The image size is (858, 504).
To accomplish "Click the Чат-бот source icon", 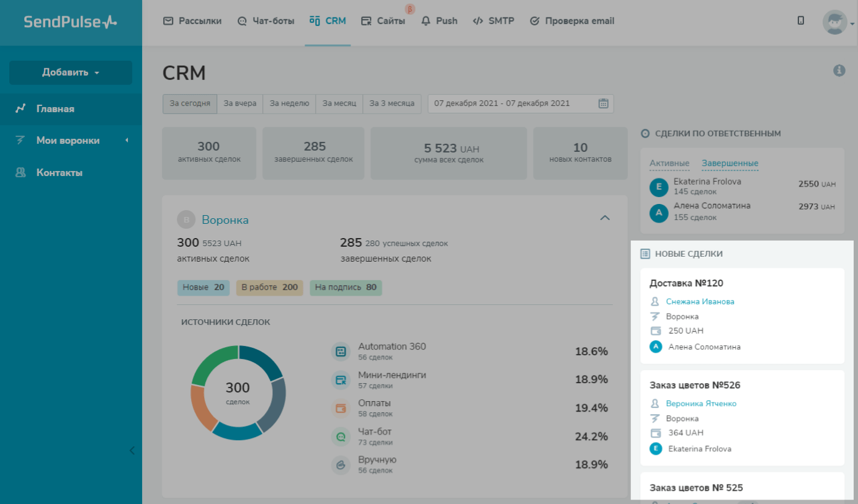I will (x=340, y=437).
